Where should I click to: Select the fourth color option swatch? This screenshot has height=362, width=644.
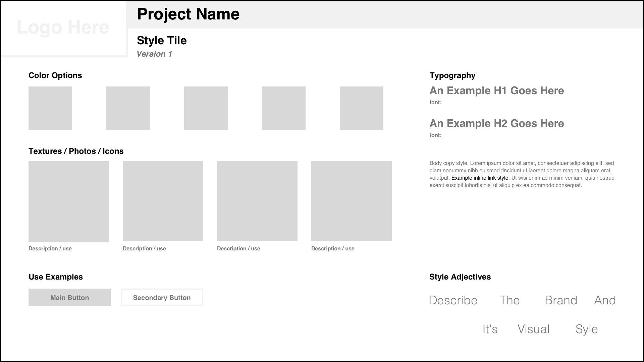click(284, 108)
